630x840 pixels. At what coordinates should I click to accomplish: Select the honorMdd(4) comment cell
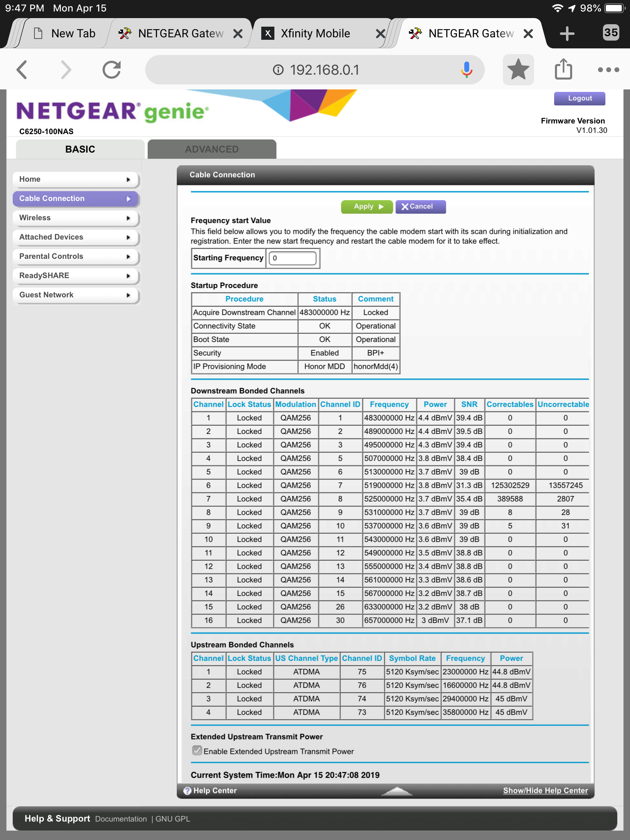tap(376, 367)
